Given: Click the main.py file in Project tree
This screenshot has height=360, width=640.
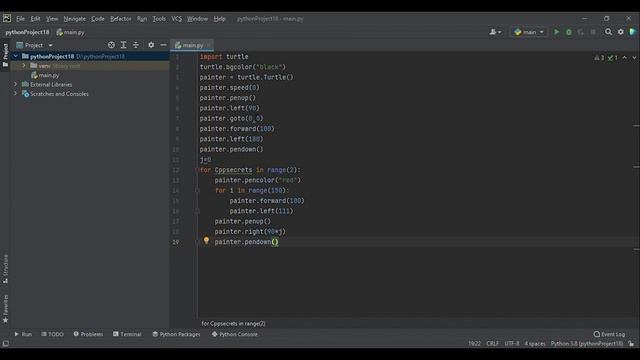Looking at the screenshot, I should click(45, 75).
